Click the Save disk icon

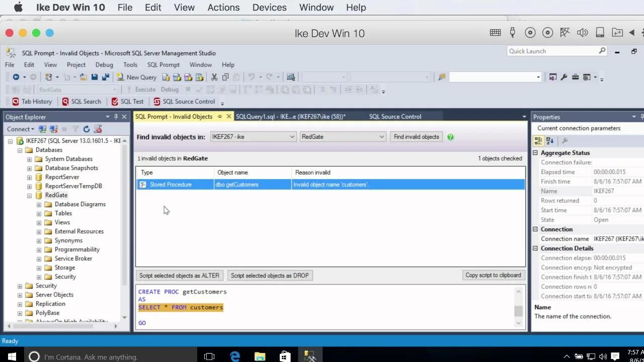click(x=94, y=77)
